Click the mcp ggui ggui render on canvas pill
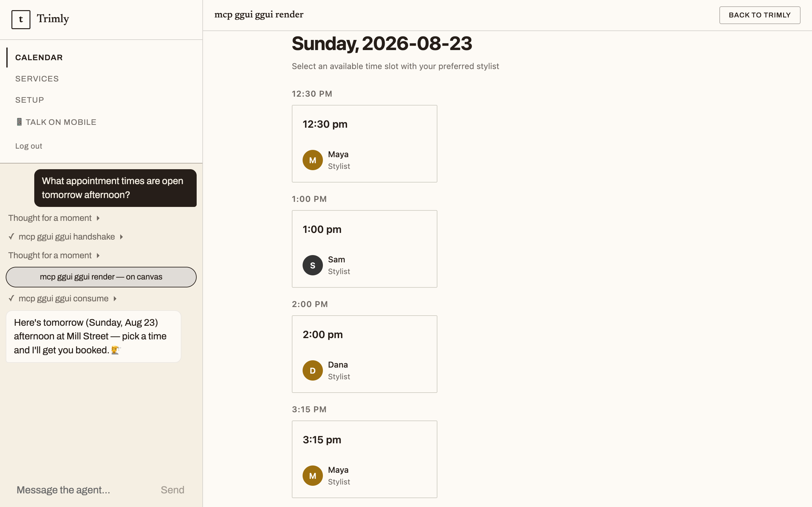The image size is (812, 507). tap(101, 277)
